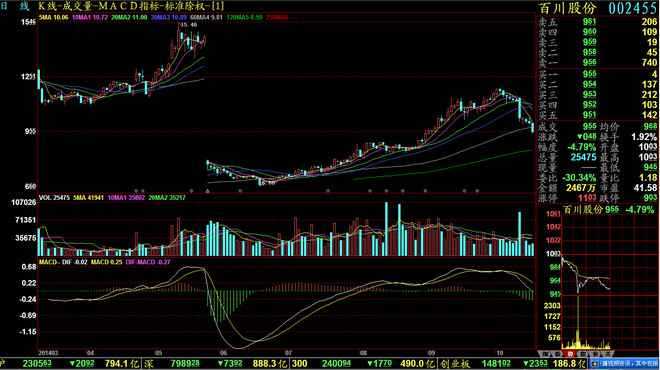Click the 创业板 index label
Viewport: 660px width, 370px height.
pyautogui.click(x=455, y=364)
